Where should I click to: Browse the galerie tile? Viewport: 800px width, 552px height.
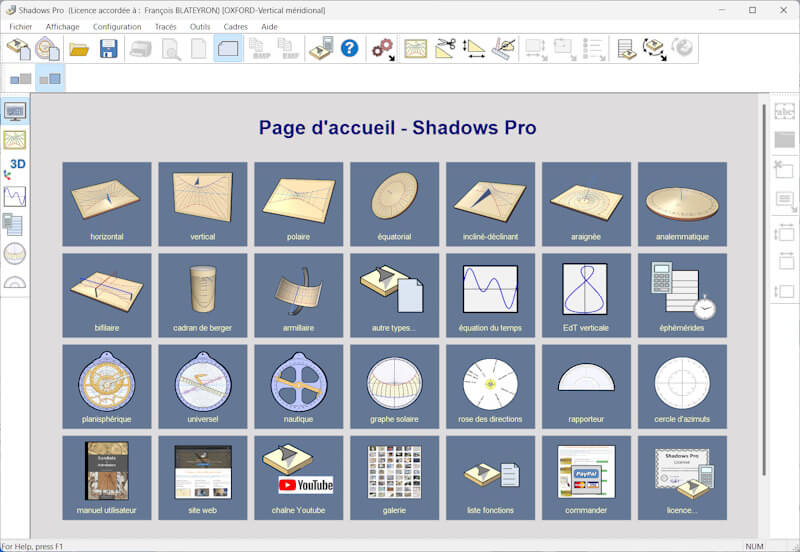coord(394,478)
